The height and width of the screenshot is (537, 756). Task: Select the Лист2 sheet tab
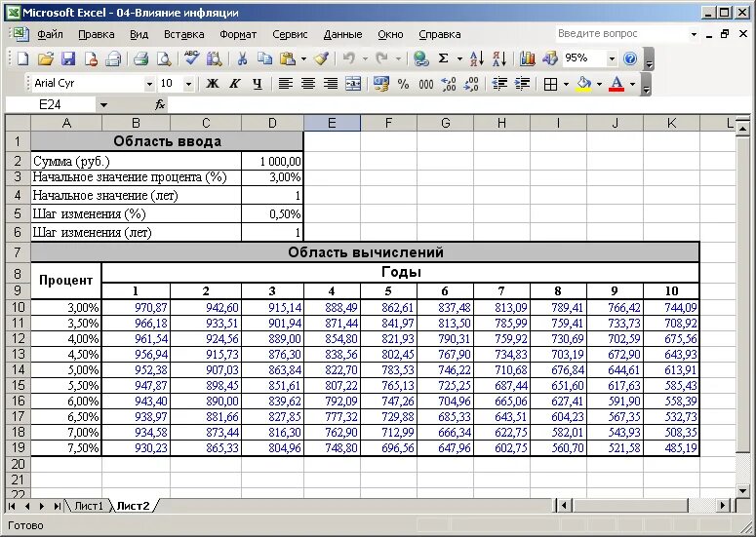(x=133, y=506)
